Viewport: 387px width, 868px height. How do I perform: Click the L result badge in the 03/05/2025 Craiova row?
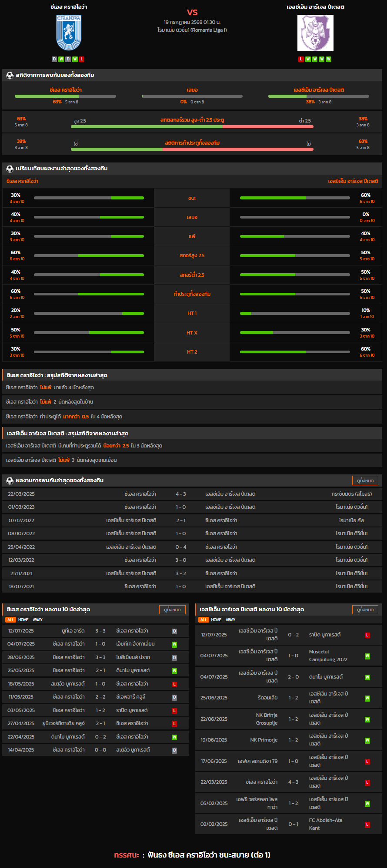[x=174, y=711]
